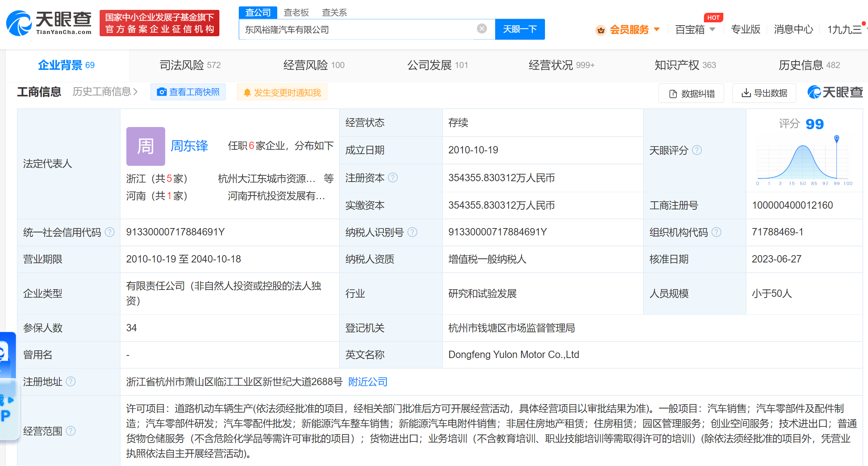868x466 pixels.
Task: Expand the 会员服务 dropdown
Action: click(657, 29)
